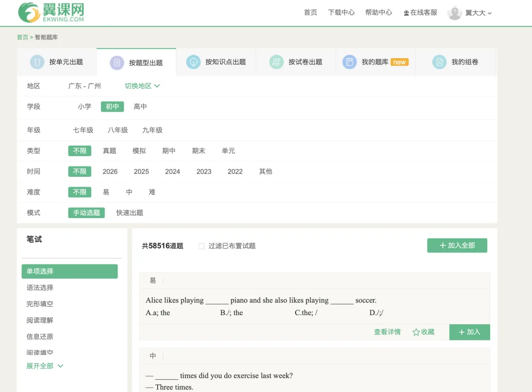Click the 翼大大 user avatar
Screen dimensions: 532x392
[x=454, y=12]
